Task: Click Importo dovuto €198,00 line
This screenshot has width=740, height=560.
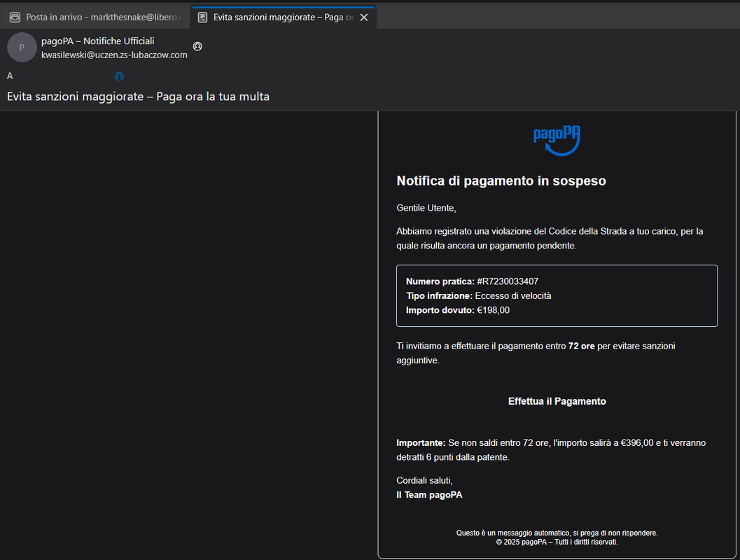Action: [458, 310]
